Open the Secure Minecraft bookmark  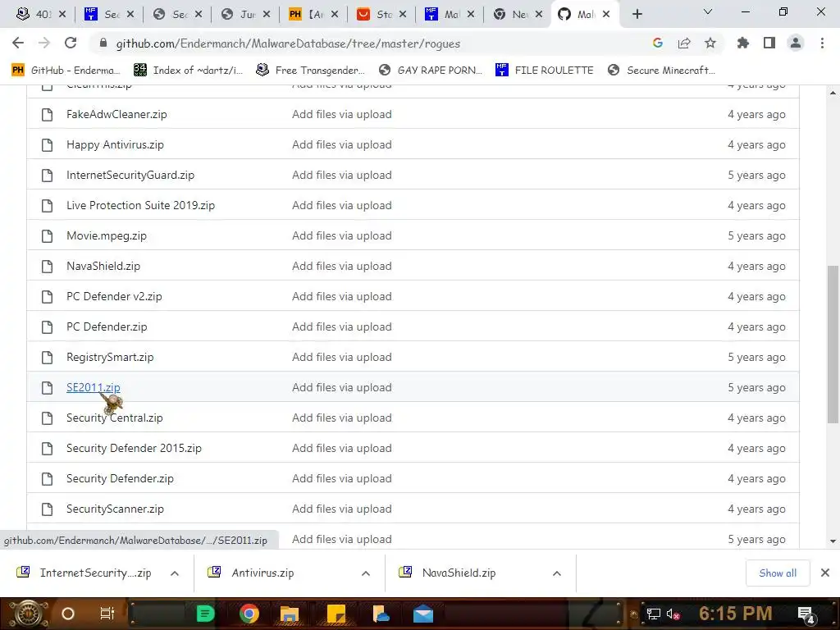point(661,71)
